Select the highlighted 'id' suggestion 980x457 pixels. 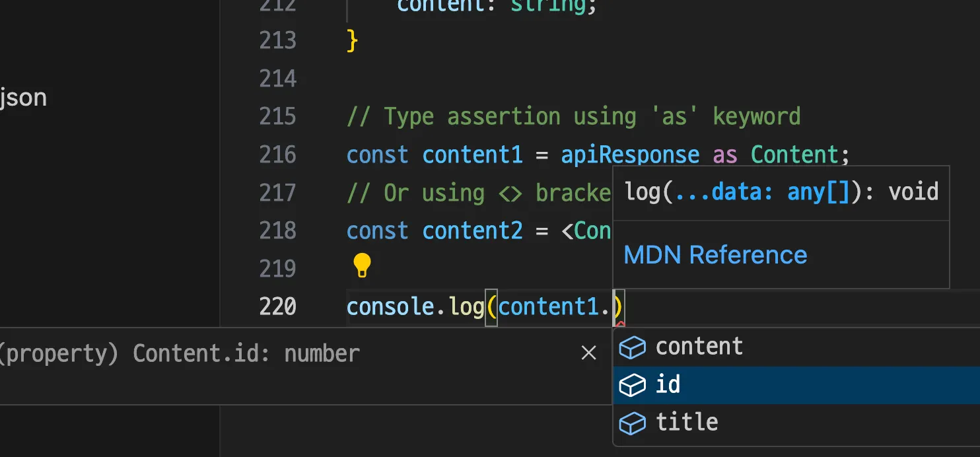pyautogui.click(x=796, y=384)
